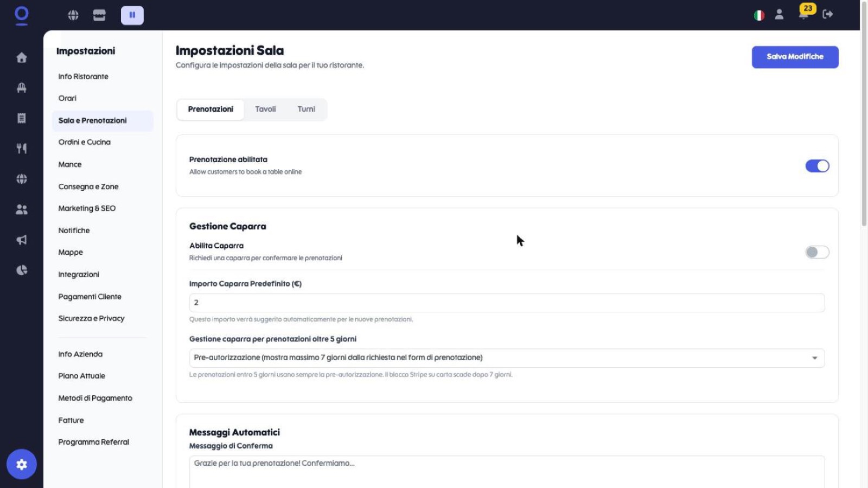Open notifications bell with badge 23

tap(804, 13)
